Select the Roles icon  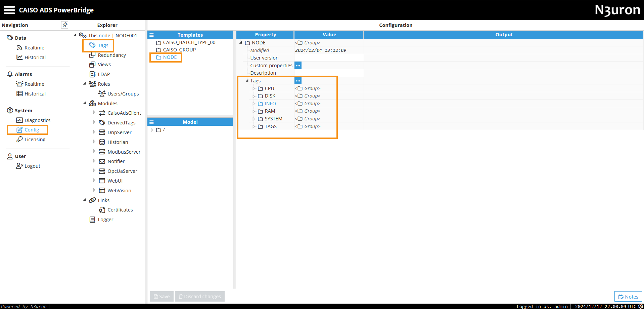pyautogui.click(x=92, y=84)
